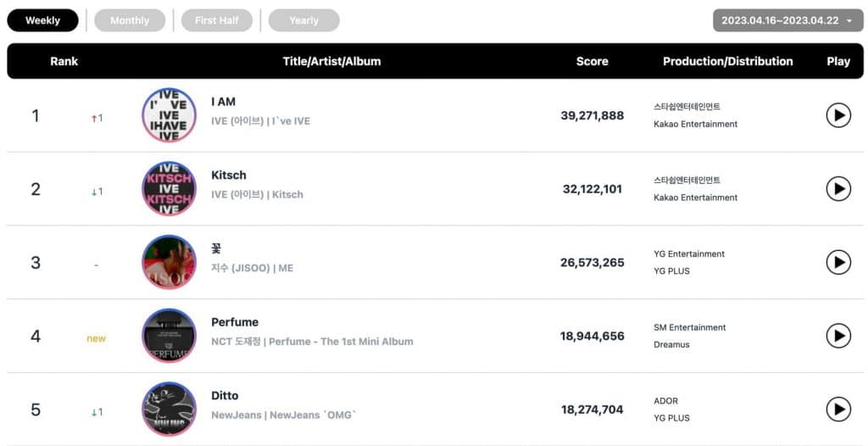This screenshot has width=868, height=446.
Task: Play Ditto by NewJeans
Action: coord(837,410)
